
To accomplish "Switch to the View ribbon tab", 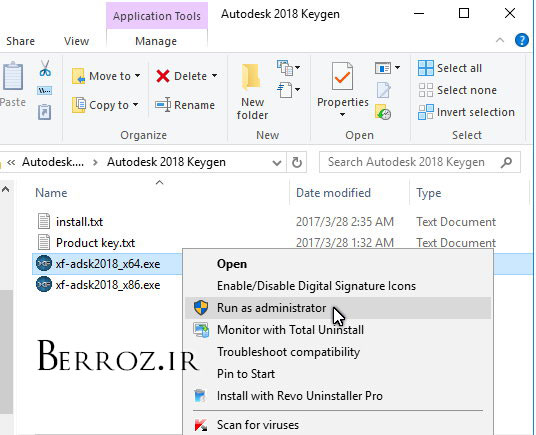I will point(76,41).
